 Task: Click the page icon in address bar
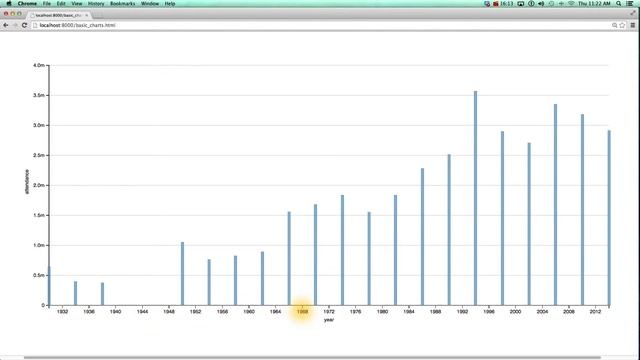coord(35,25)
